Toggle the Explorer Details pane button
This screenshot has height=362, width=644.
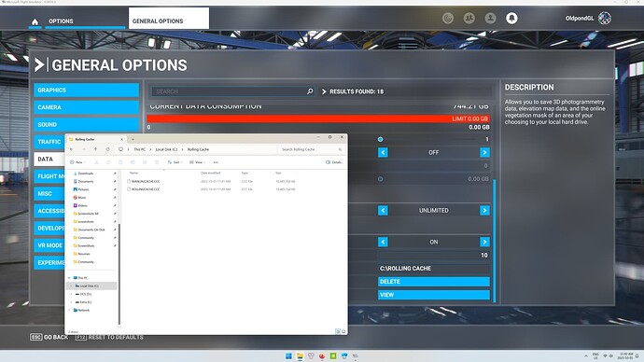coord(333,162)
